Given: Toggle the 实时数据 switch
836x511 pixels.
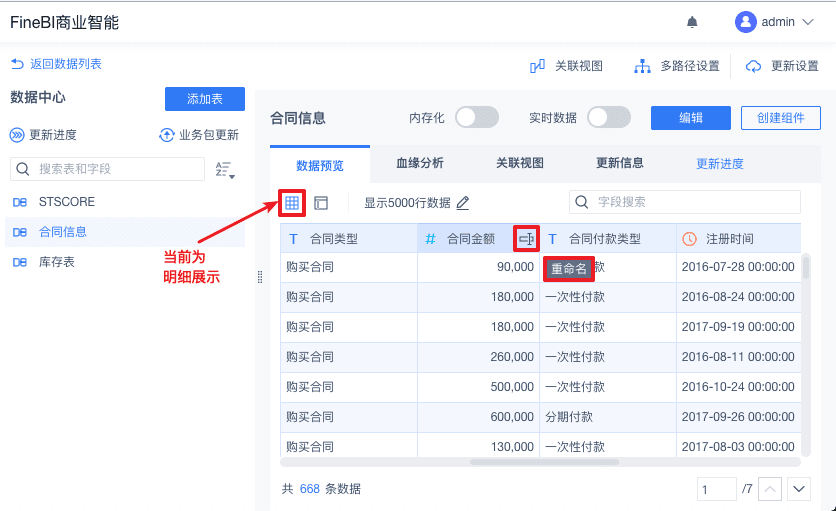Looking at the screenshot, I should [x=608, y=118].
